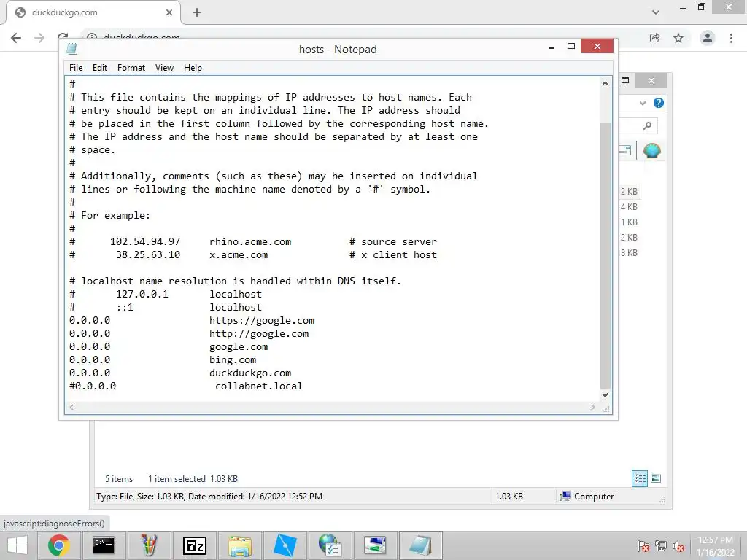Click the horizontal scrollbar right arrow in Notepad
Screen dimensions: 747x560
[x=592, y=407]
